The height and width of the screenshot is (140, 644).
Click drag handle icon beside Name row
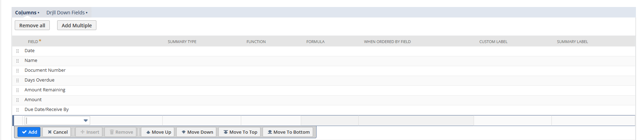coord(18,61)
